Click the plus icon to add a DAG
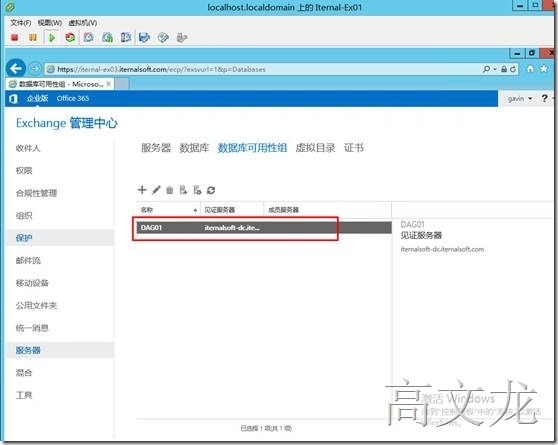The height and width of the screenshot is (445, 558). (x=142, y=190)
